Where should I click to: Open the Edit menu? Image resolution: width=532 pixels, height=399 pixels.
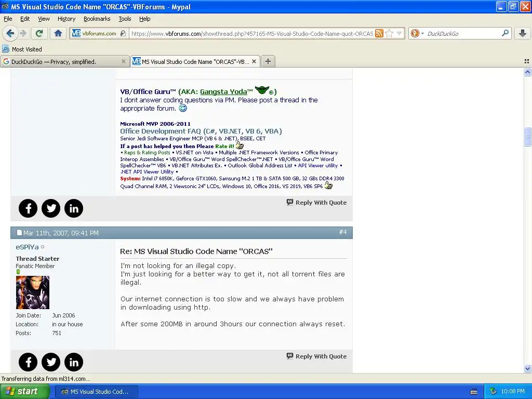(x=25, y=19)
